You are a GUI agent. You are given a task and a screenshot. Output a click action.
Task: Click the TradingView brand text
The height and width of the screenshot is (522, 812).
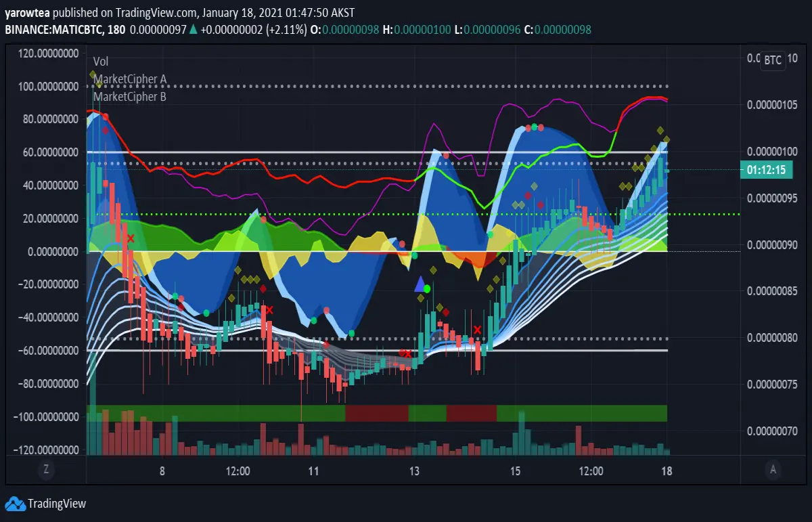57,504
